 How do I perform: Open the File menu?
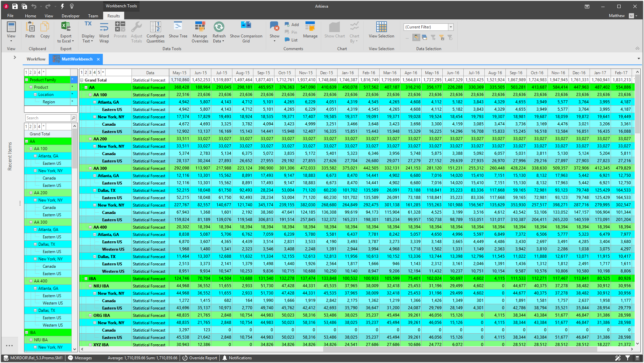pos(10,16)
